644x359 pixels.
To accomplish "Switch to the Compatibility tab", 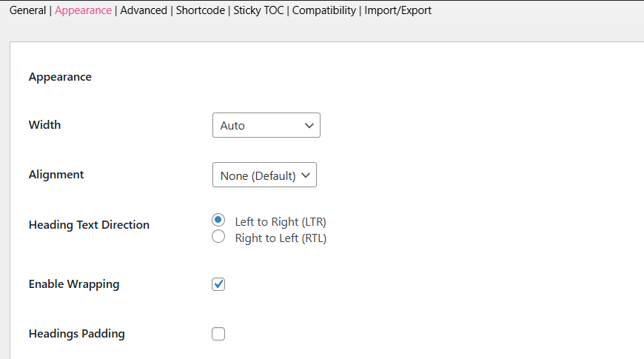I will [324, 10].
